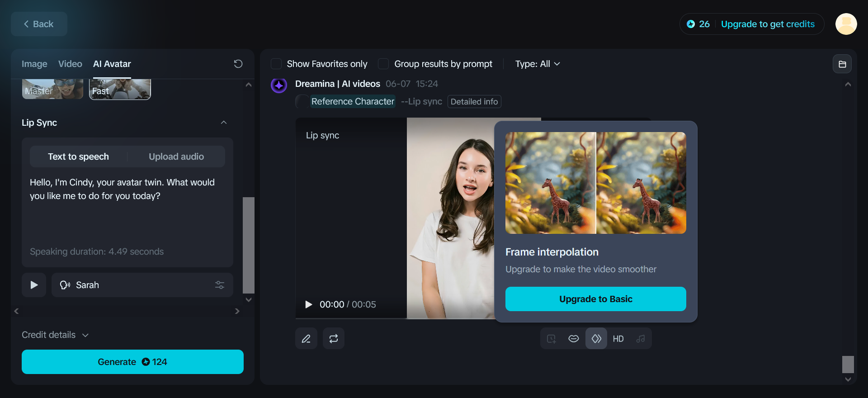Collapse the Lip Sync section

224,123
